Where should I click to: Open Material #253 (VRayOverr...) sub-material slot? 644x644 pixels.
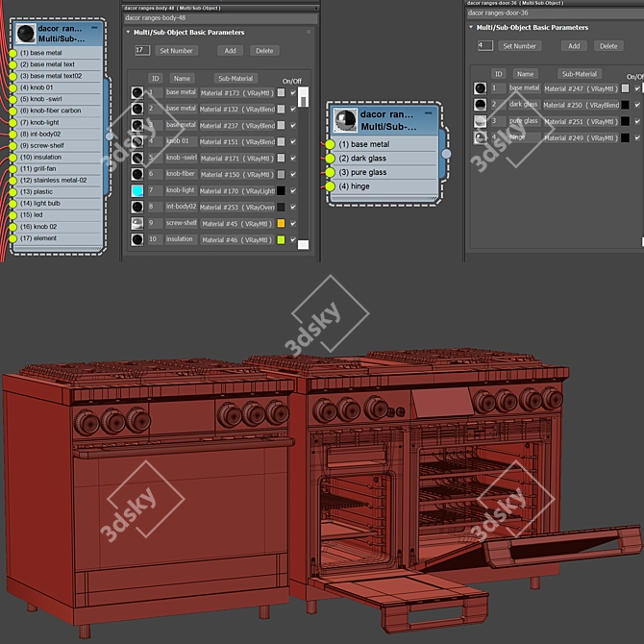[237, 208]
